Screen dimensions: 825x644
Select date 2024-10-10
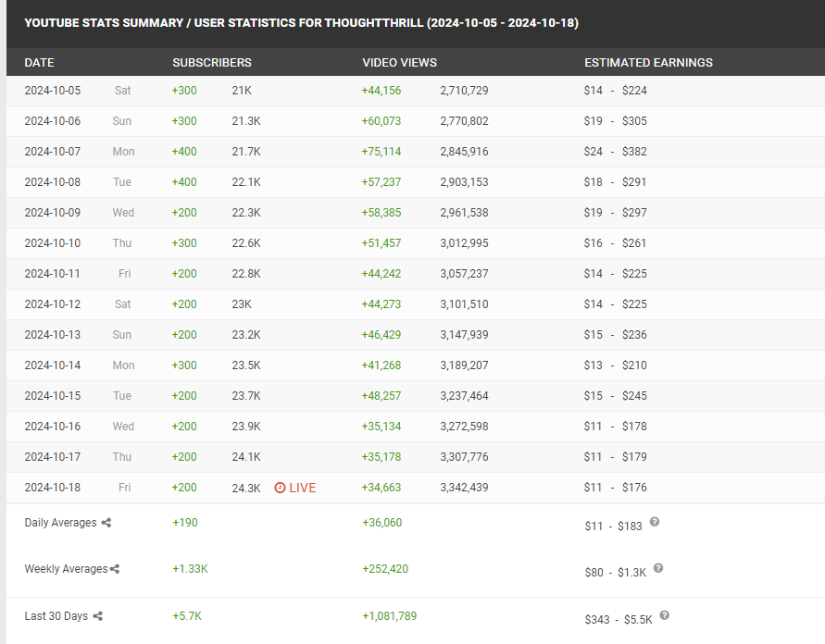(53, 242)
